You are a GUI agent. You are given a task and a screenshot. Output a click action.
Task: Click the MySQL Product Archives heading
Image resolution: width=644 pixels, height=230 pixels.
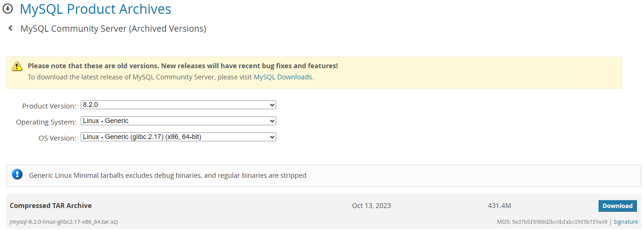click(x=95, y=9)
